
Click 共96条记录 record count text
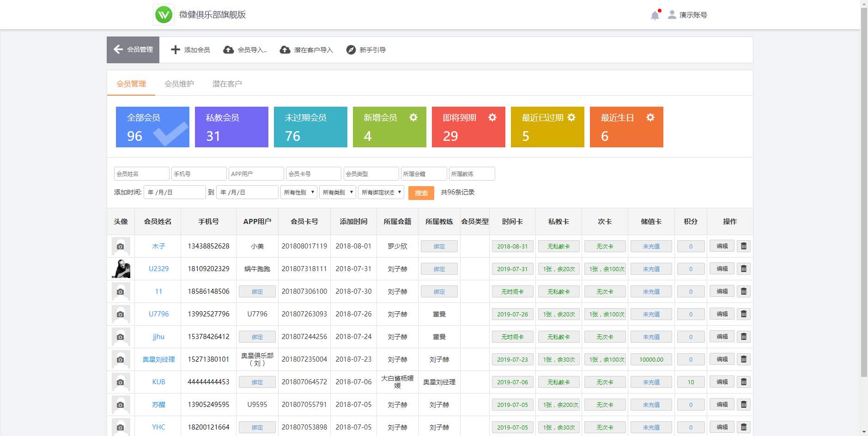(457, 192)
